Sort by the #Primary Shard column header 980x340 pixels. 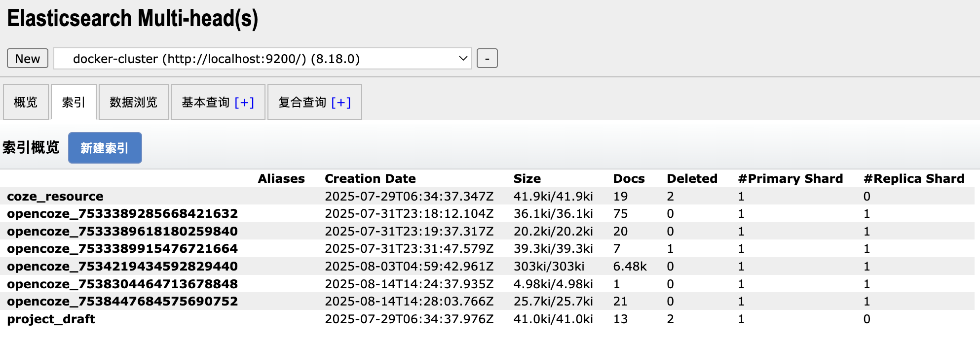790,178
